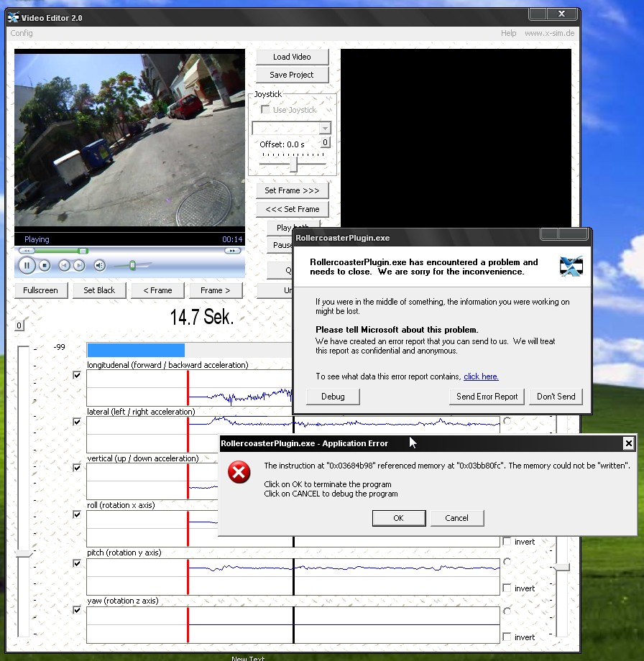Reset joystick offset with the 0 button
The height and width of the screenshot is (661, 644).
[x=325, y=142]
